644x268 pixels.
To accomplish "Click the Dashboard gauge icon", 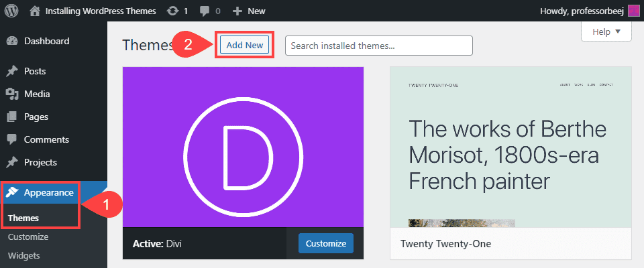I will tap(12, 41).
